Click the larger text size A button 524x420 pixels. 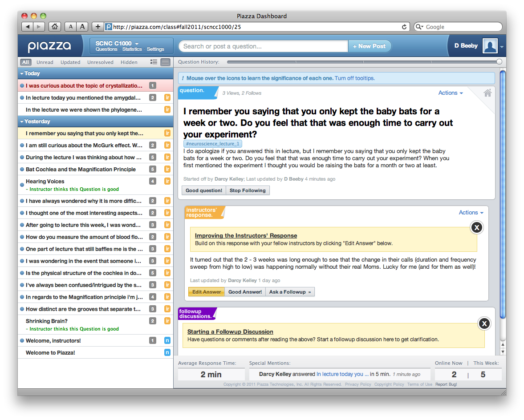coord(82,27)
